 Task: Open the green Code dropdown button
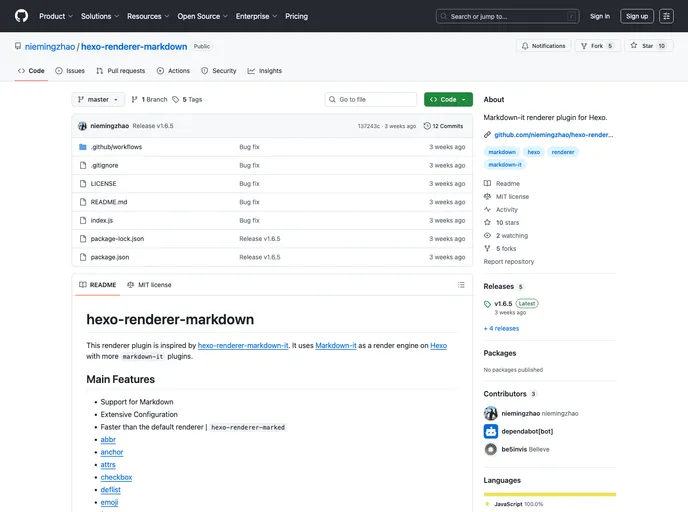tap(448, 100)
